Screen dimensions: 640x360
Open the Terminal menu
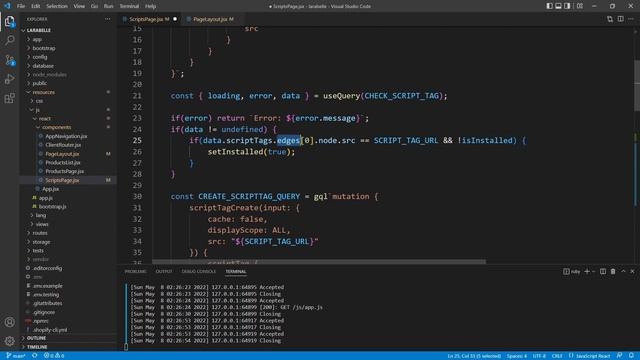coord(129,6)
